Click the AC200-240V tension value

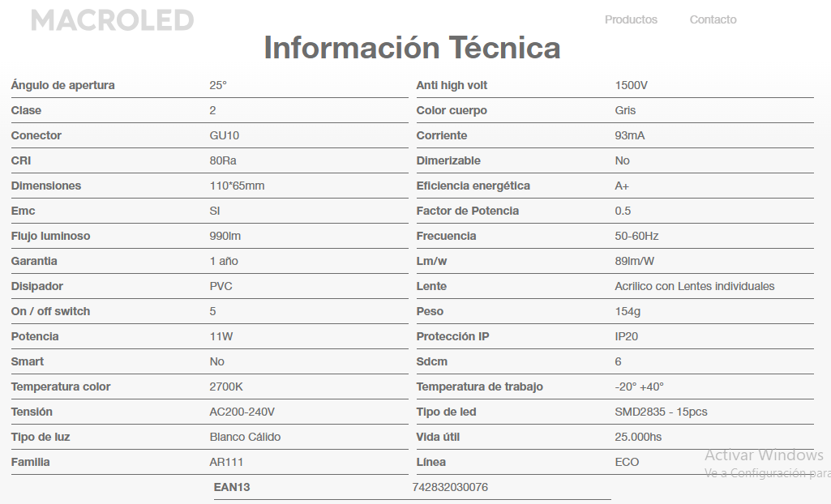coord(242,412)
